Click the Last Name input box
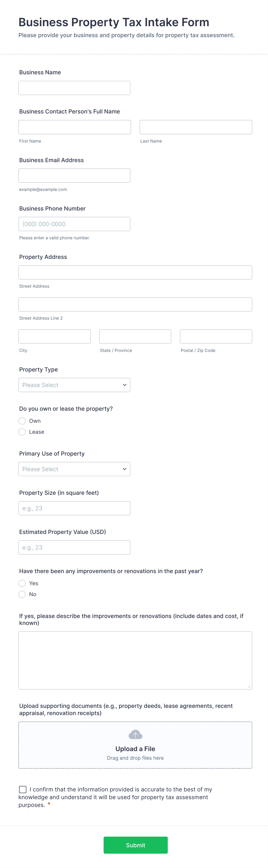 click(x=195, y=127)
